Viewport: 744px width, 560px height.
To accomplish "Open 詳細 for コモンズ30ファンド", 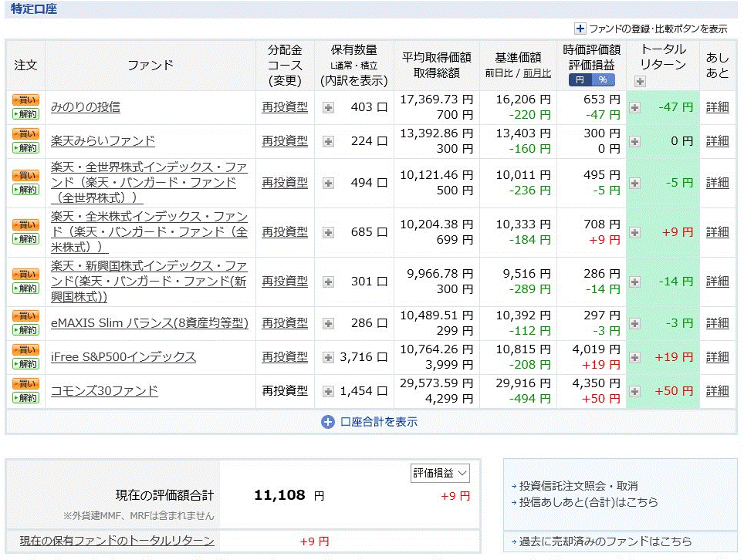I will click(x=718, y=391).
